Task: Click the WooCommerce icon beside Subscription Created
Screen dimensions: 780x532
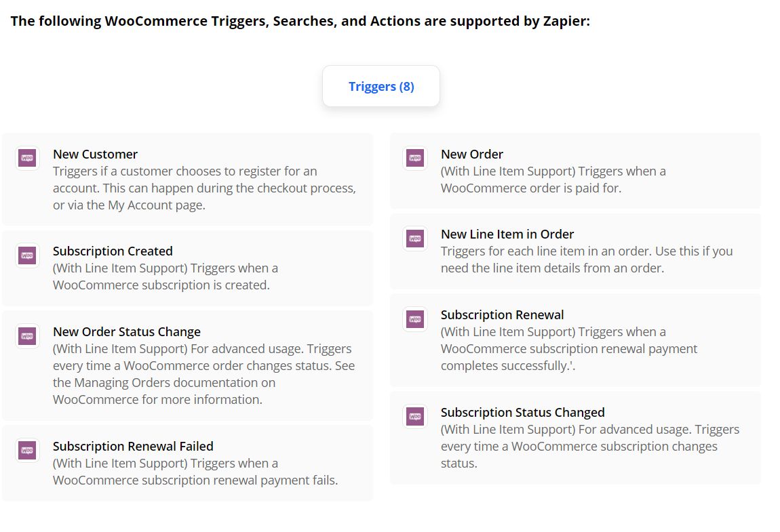Action: click(27, 255)
